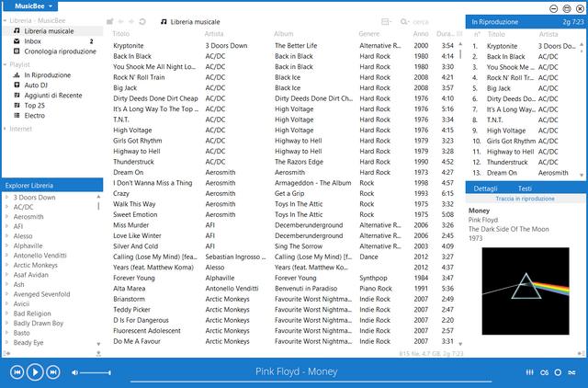
Task: Collapse the Libreria - MusicBee section
Action: pyautogui.click(x=6, y=20)
